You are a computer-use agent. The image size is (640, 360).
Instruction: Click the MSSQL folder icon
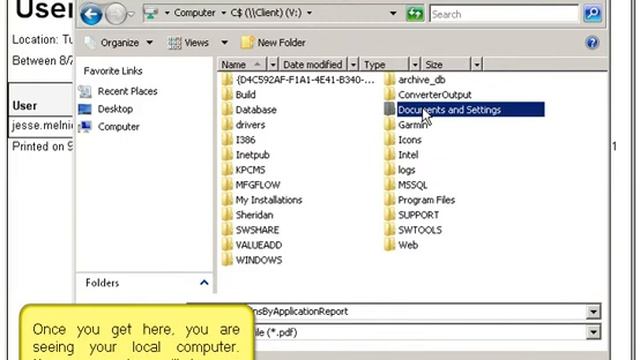coord(390,185)
